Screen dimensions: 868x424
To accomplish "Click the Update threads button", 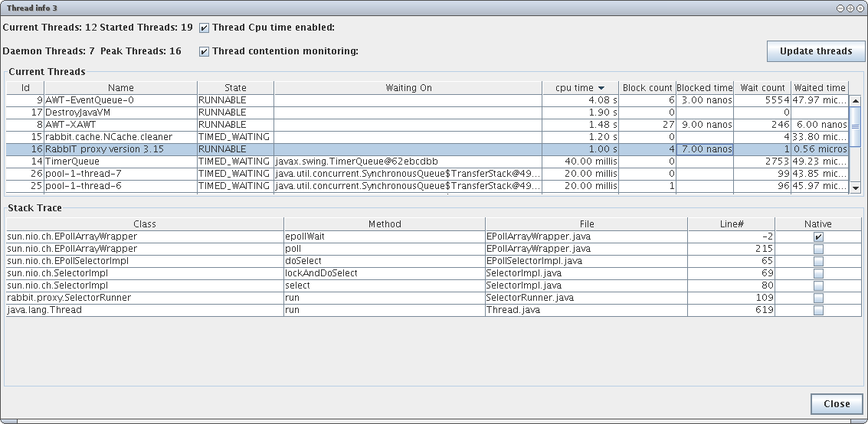I will coord(815,51).
